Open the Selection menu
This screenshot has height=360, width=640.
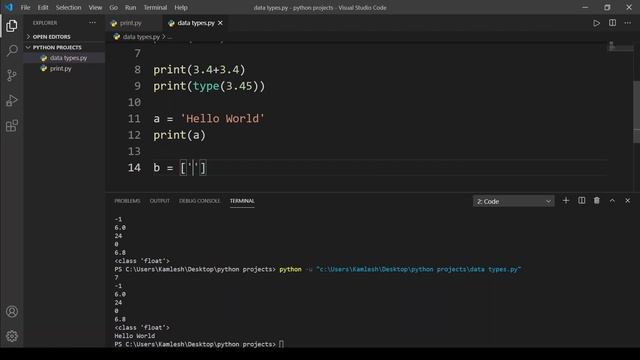coord(69,7)
